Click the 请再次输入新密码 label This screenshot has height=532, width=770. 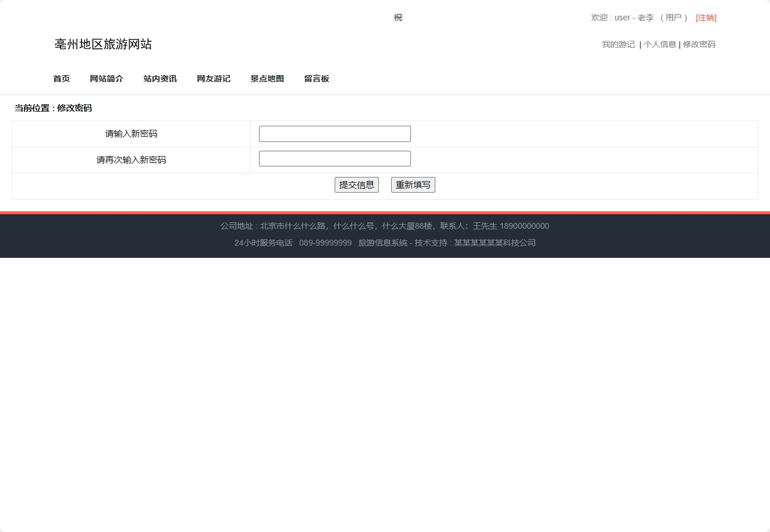tap(132, 160)
